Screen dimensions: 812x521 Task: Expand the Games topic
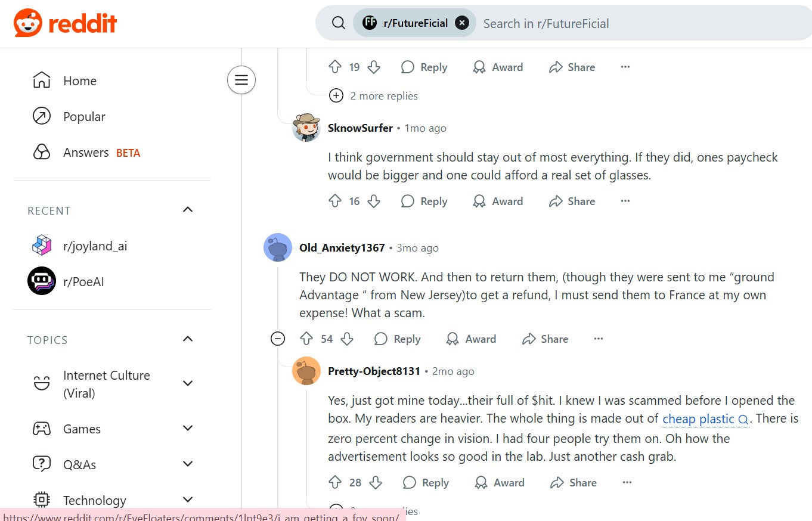188,428
